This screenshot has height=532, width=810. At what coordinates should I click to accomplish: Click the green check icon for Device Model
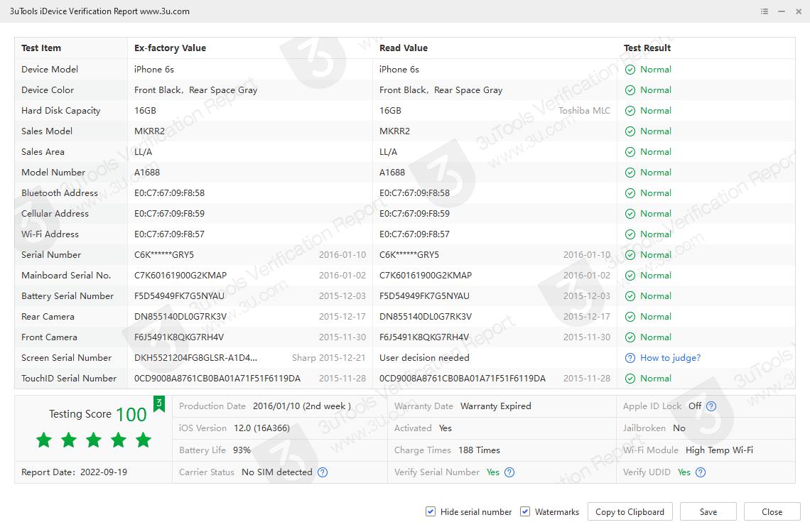[x=630, y=70]
